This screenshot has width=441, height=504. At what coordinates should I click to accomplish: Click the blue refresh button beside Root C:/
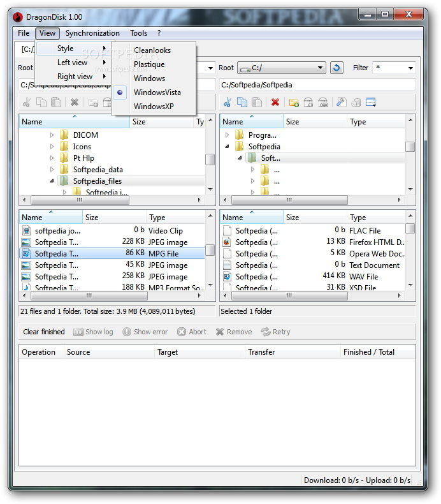[336, 68]
